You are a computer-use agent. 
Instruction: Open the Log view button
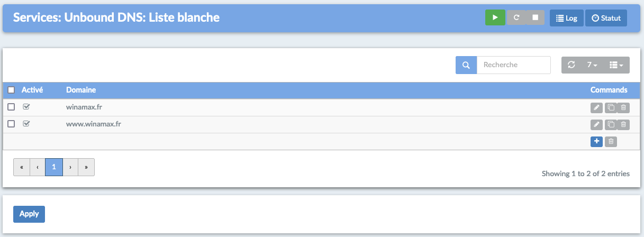(567, 17)
